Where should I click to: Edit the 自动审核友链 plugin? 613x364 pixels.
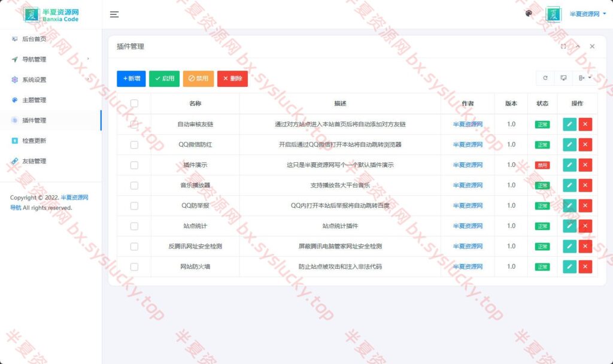(570, 125)
